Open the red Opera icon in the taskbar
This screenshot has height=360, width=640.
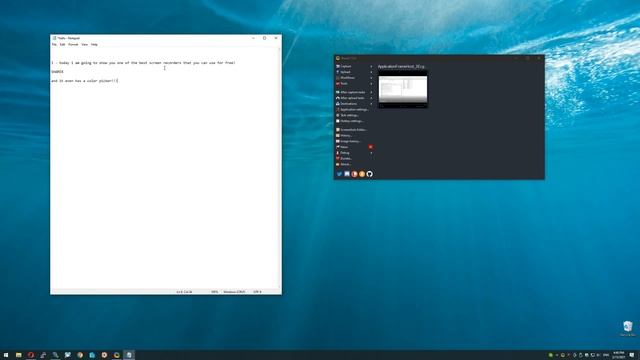(x=31, y=355)
